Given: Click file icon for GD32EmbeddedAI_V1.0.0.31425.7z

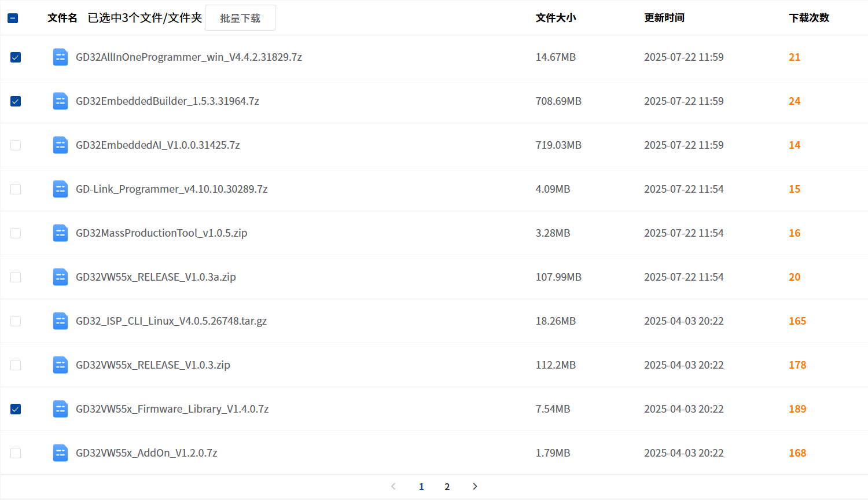Looking at the screenshot, I should tap(60, 145).
